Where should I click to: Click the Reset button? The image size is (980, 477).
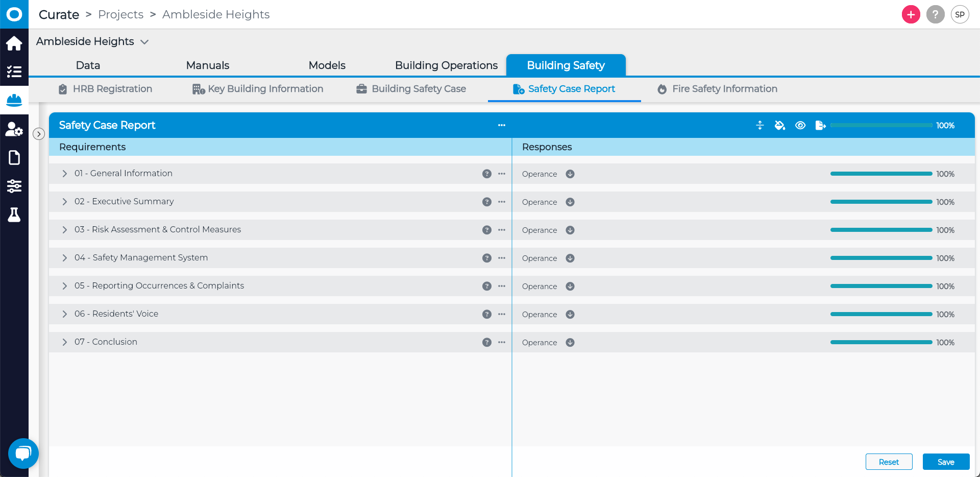pyautogui.click(x=889, y=462)
